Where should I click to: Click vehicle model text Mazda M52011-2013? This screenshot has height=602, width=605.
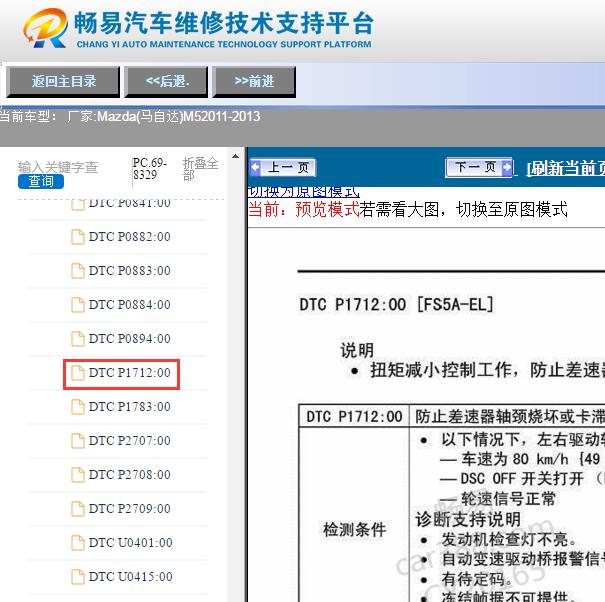point(179,116)
